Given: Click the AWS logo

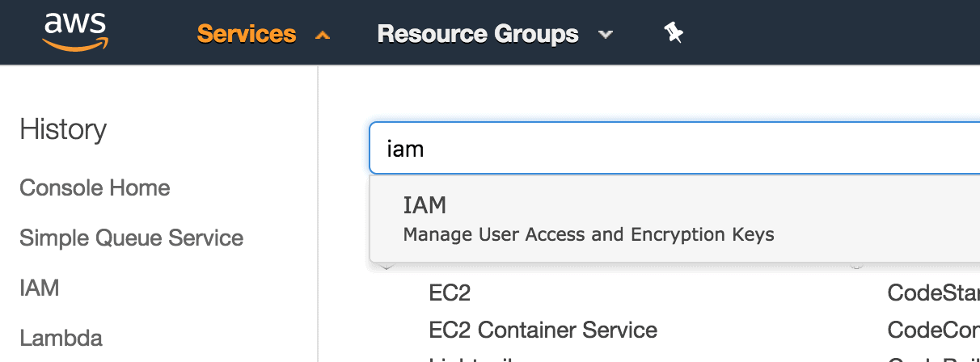Looking at the screenshot, I should [x=76, y=32].
